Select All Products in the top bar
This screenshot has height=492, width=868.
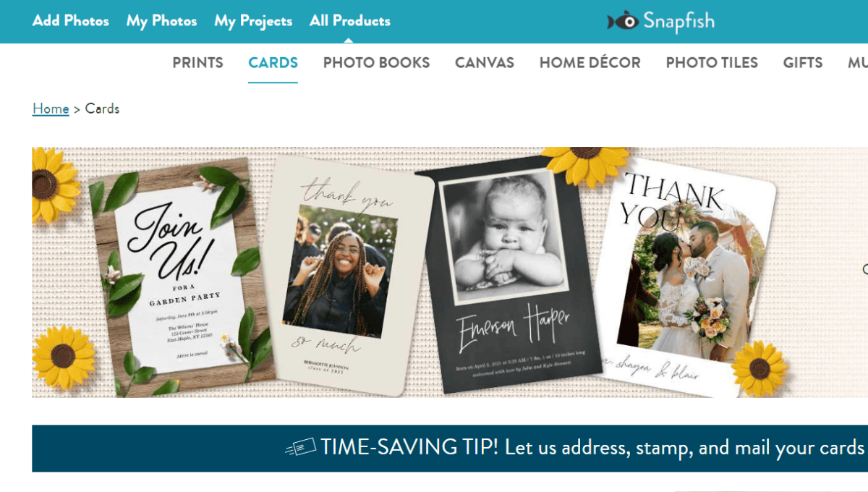coord(350,21)
